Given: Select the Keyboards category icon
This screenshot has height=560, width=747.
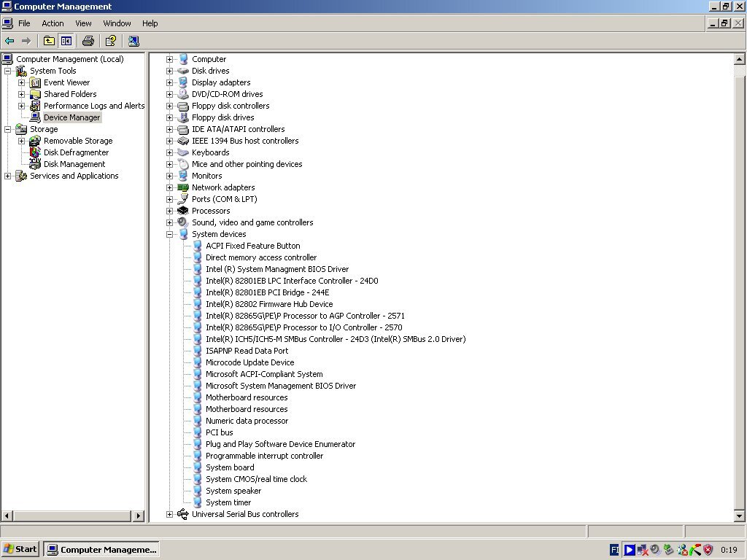Looking at the screenshot, I should point(183,152).
